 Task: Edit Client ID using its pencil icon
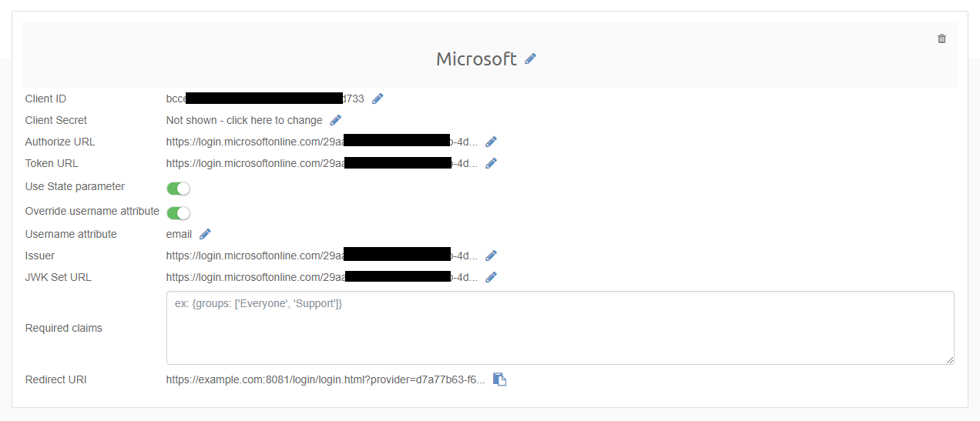pyautogui.click(x=378, y=99)
